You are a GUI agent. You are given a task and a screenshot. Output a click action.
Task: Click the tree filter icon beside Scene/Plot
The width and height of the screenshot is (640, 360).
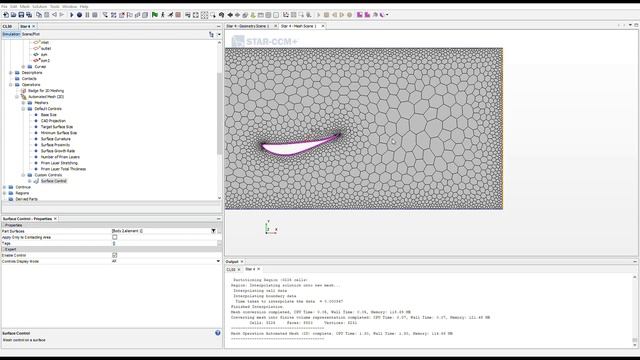pyautogui.click(x=211, y=35)
